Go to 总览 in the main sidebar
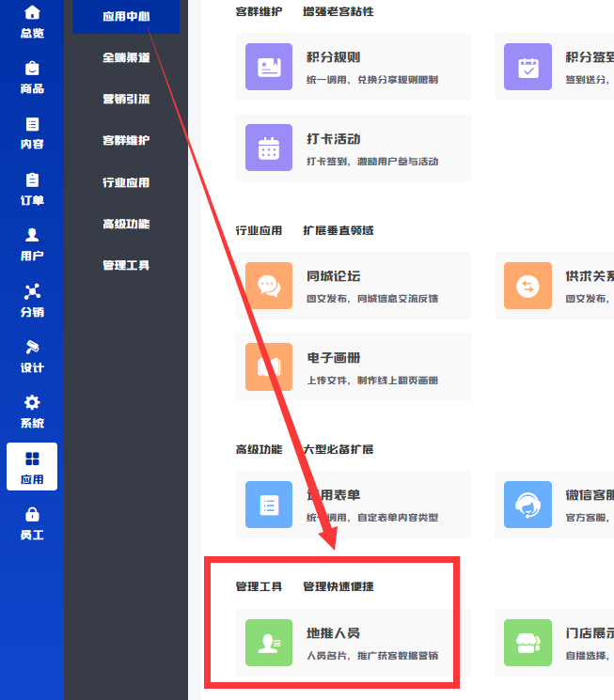The height and width of the screenshot is (700, 614). click(32, 22)
